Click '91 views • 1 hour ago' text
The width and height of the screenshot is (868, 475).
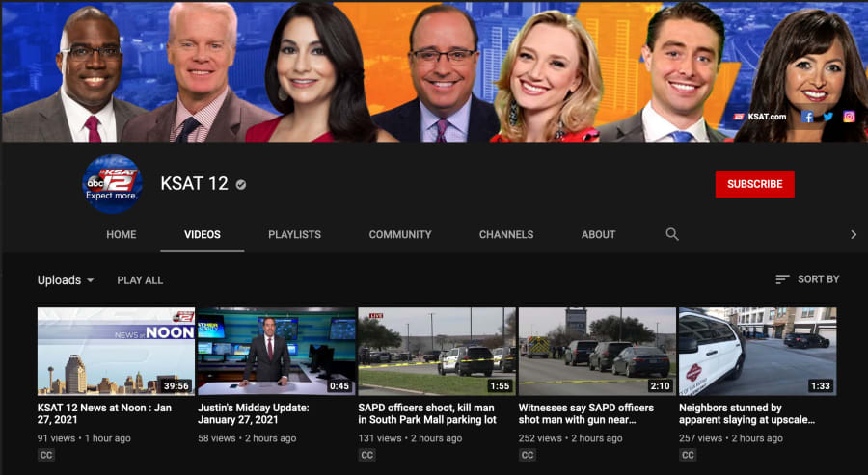pos(84,438)
